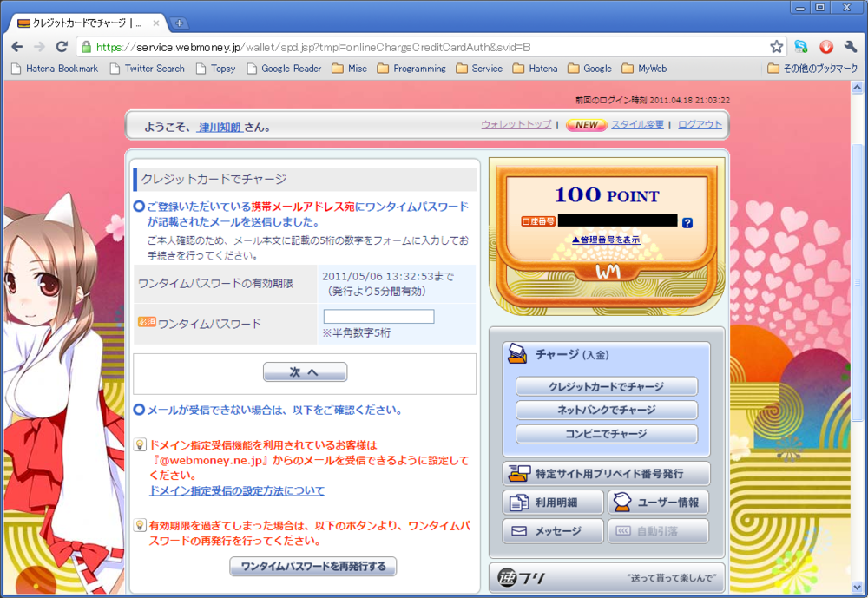Reload the page with refresh icon
The width and height of the screenshot is (868, 598).
point(62,47)
